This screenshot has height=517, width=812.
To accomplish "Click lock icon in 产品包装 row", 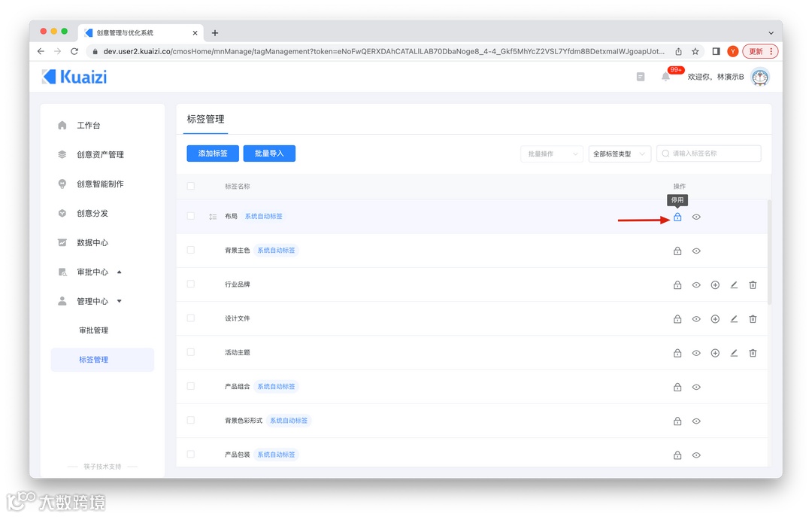I will [677, 455].
